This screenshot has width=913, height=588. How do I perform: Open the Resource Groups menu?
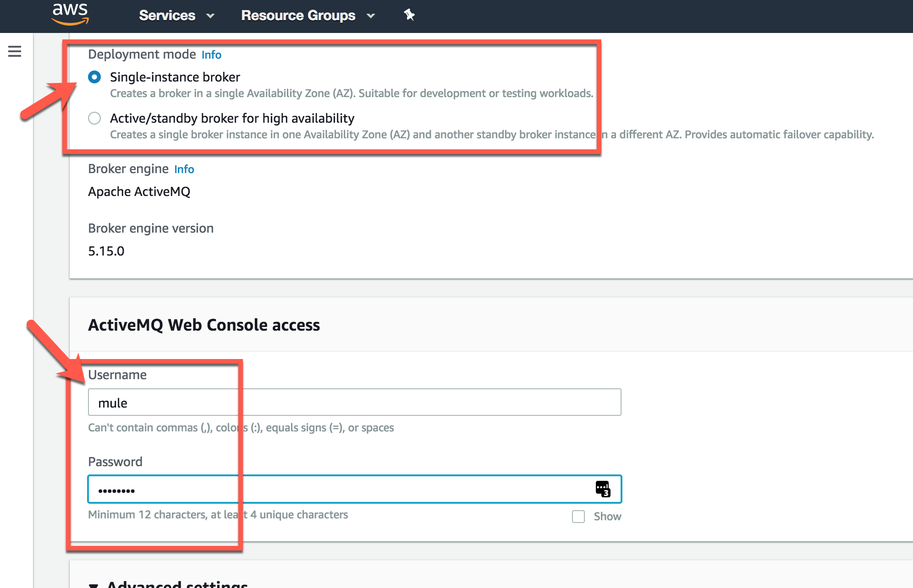298,16
